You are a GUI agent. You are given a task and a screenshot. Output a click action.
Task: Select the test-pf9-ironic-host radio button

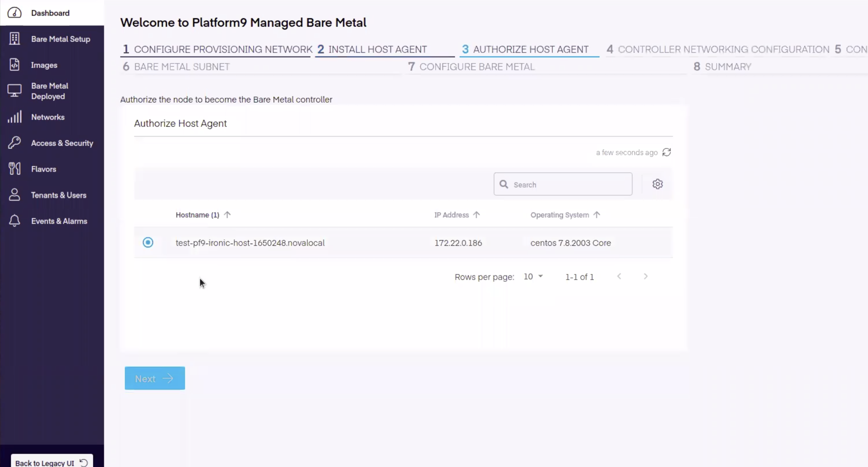tap(148, 242)
